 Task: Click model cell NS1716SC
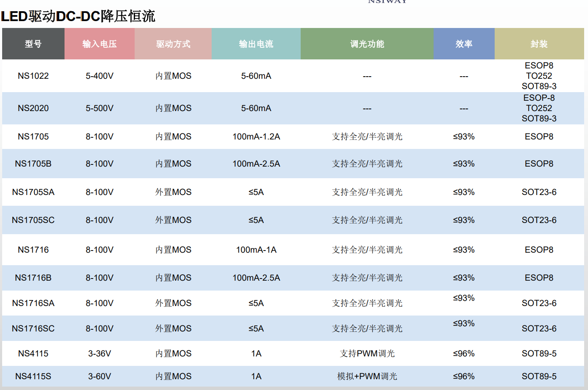[x=33, y=328]
